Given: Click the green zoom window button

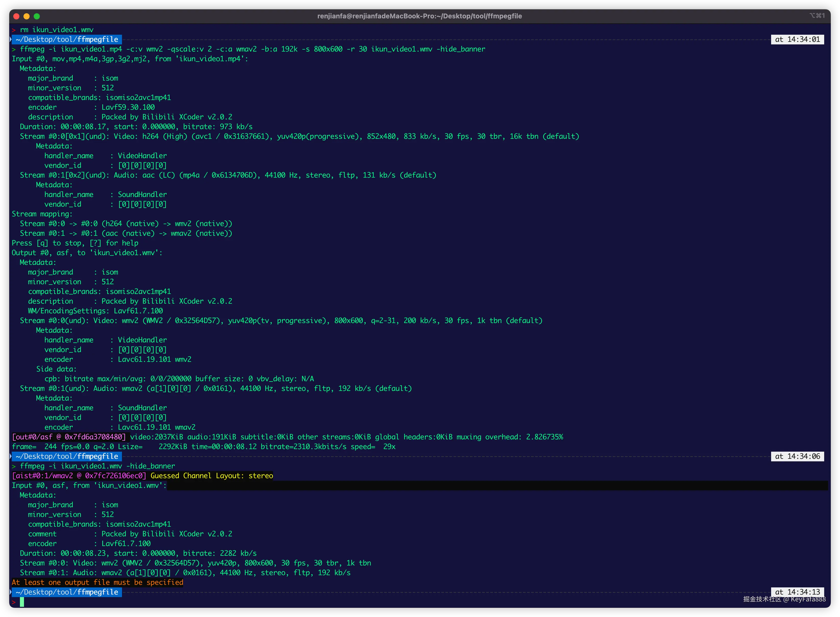Looking at the screenshot, I should (36, 16).
